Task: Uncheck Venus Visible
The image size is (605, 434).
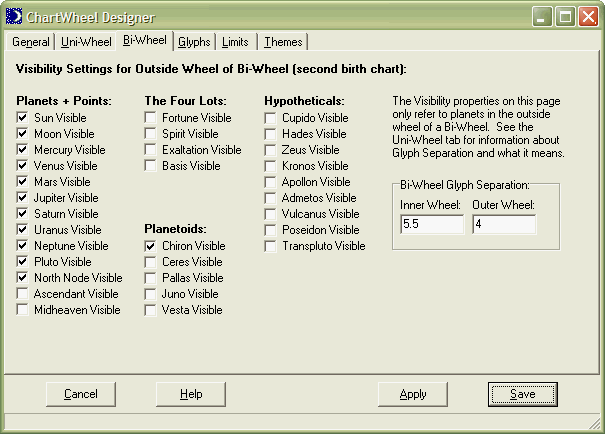Action: (22, 165)
